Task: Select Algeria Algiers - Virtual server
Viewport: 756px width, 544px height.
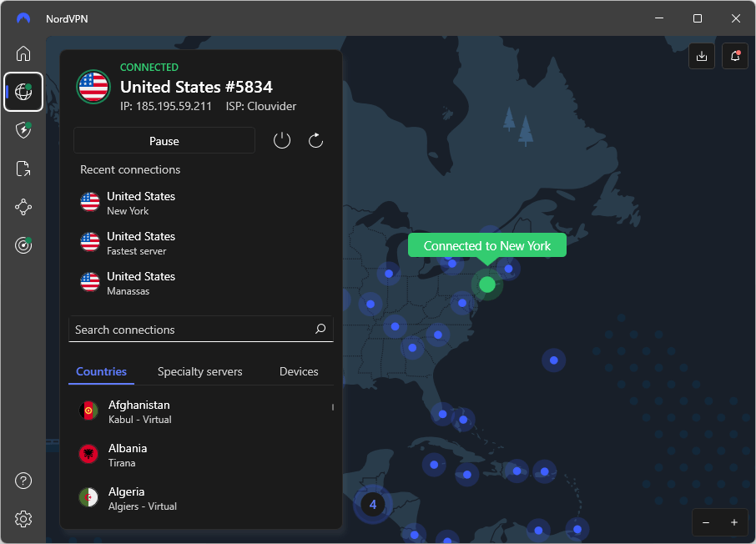Action: tap(201, 498)
